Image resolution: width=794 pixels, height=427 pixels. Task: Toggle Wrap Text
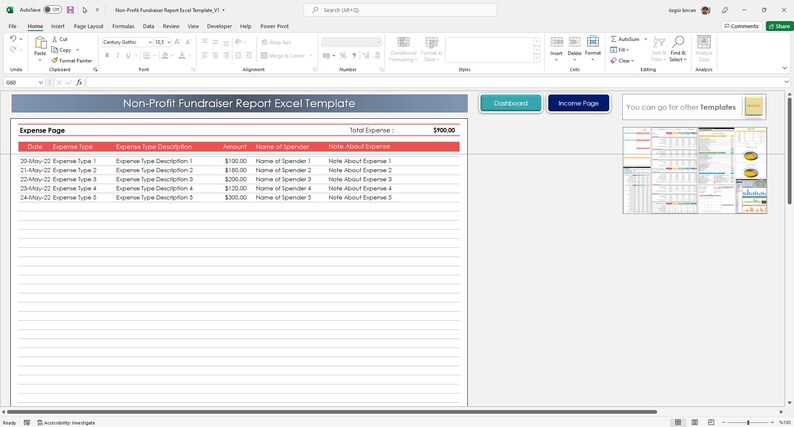(276, 43)
